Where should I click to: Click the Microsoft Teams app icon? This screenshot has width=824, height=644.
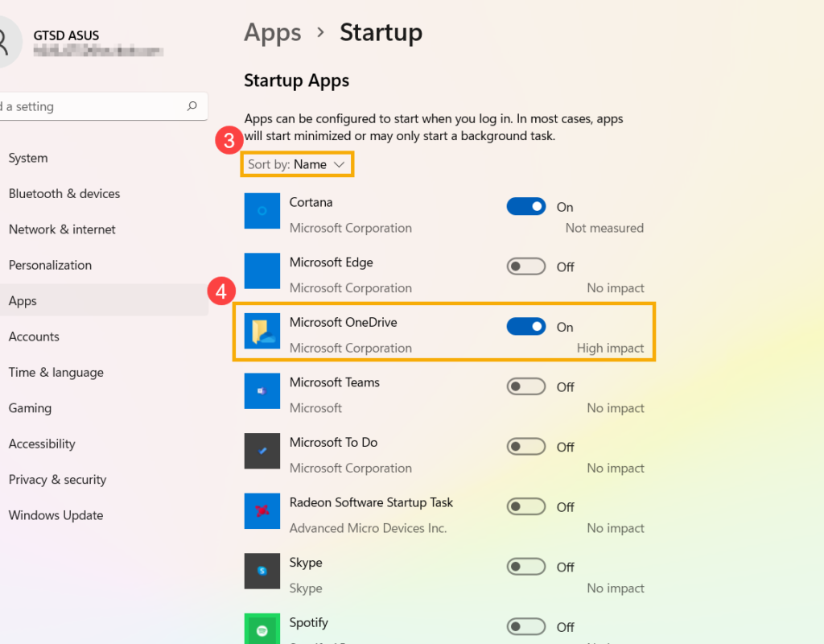[x=262, y=391]
